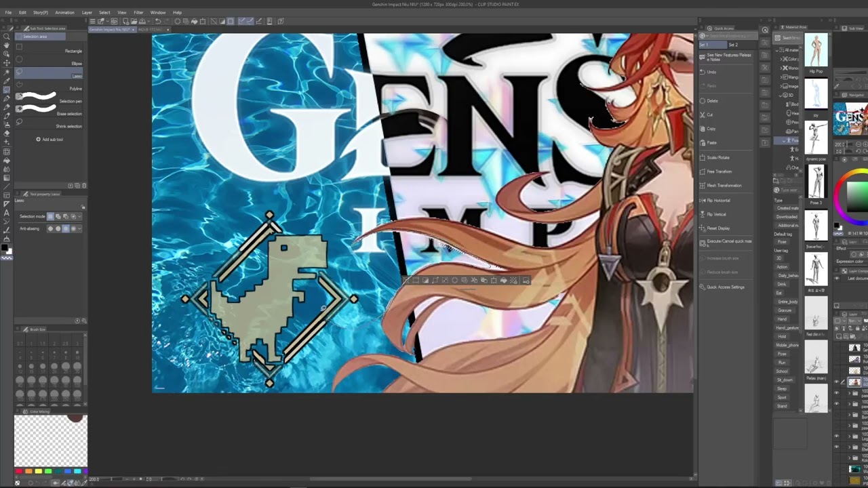Screen dimensions: 868x488
Task: Delete sub tool with trash icon
Action: pyautogui.click(x=84, y=185)
